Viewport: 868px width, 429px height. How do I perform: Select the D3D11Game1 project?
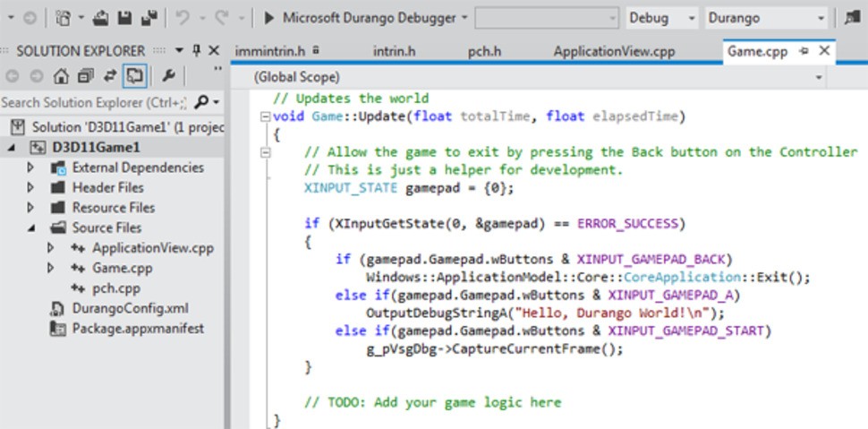tap(96, 148)
